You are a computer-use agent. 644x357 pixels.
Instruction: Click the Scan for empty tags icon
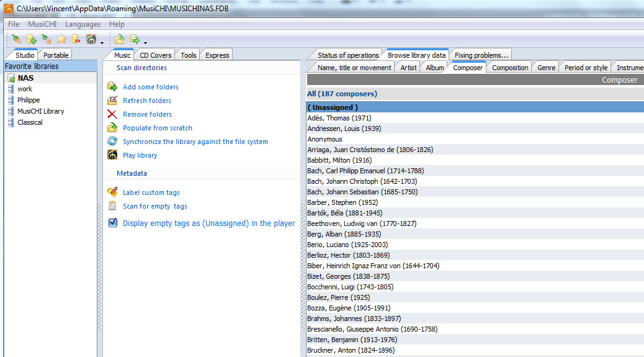(x=112, y=206)
